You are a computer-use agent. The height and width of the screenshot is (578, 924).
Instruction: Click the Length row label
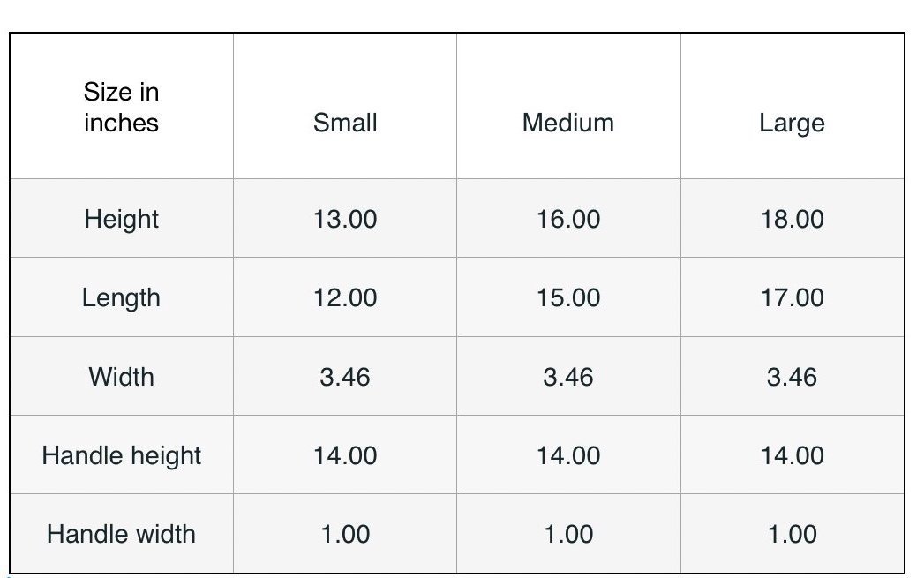pyautogui.click(x=122, y=297)
